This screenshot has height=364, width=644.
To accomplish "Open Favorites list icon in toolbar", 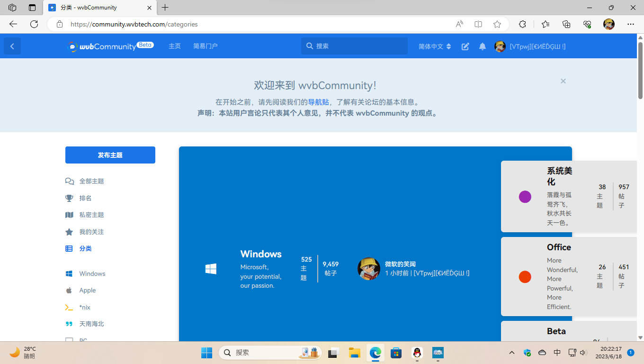I will click(x=546, y=24).
